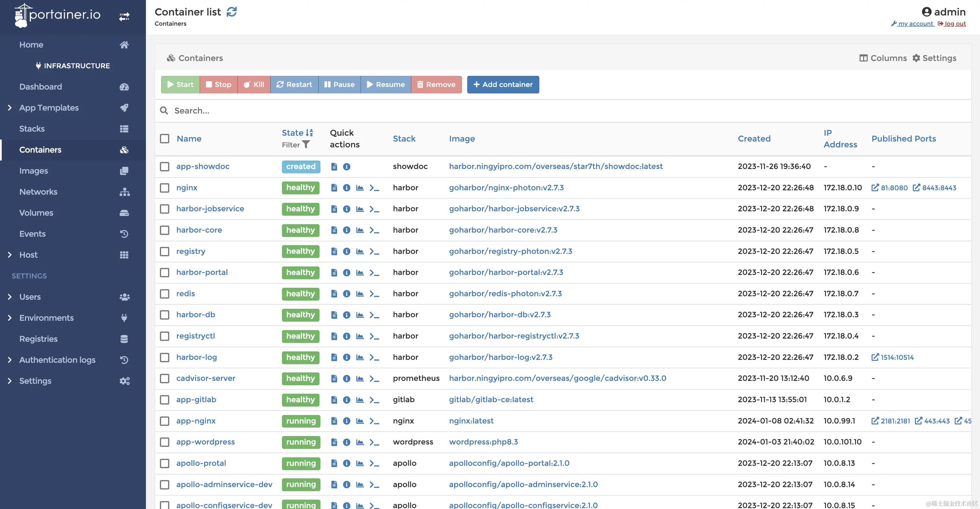Open logs icon for harbor-jobservice

coord(334,209)
